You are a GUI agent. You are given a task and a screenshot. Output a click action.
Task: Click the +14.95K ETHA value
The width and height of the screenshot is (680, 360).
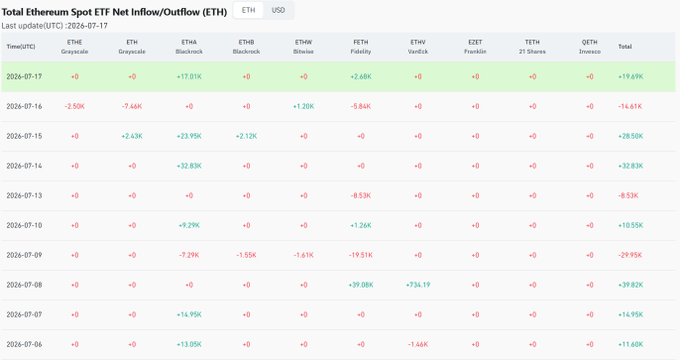click(x=189, y=314)
